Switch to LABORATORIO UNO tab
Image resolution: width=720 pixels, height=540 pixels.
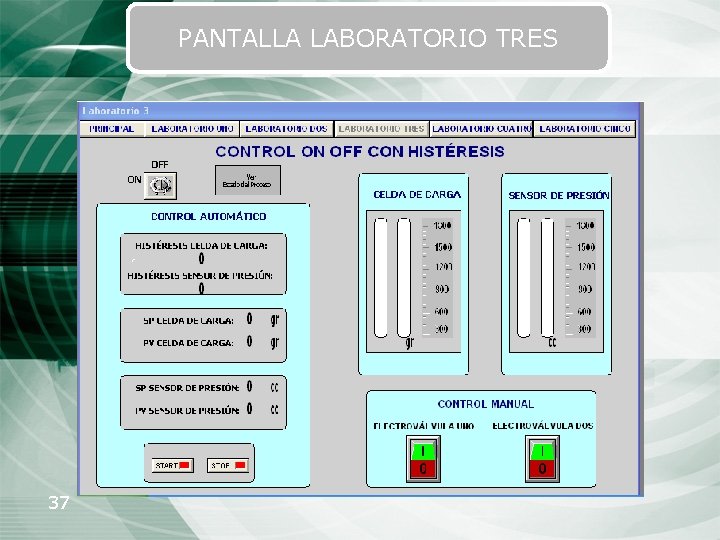click(x=192, y=129)
